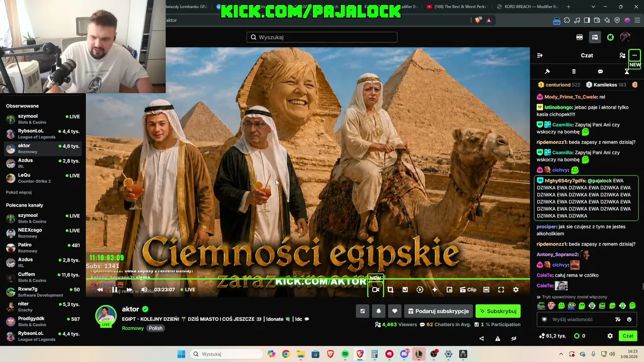Click the crossed-out eye hide icon

click(514, 338)
